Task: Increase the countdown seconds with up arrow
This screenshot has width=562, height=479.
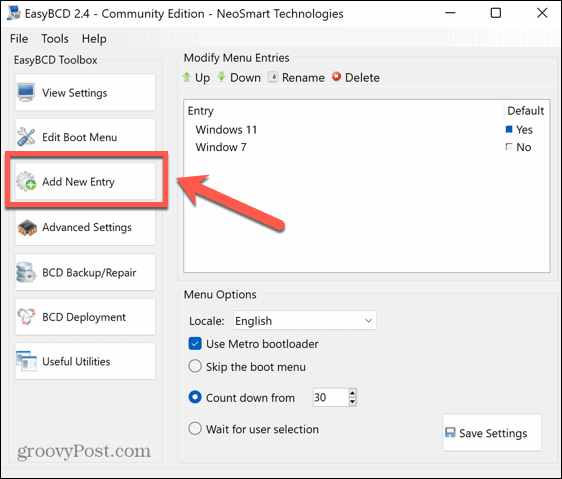Action: [353, 393]
